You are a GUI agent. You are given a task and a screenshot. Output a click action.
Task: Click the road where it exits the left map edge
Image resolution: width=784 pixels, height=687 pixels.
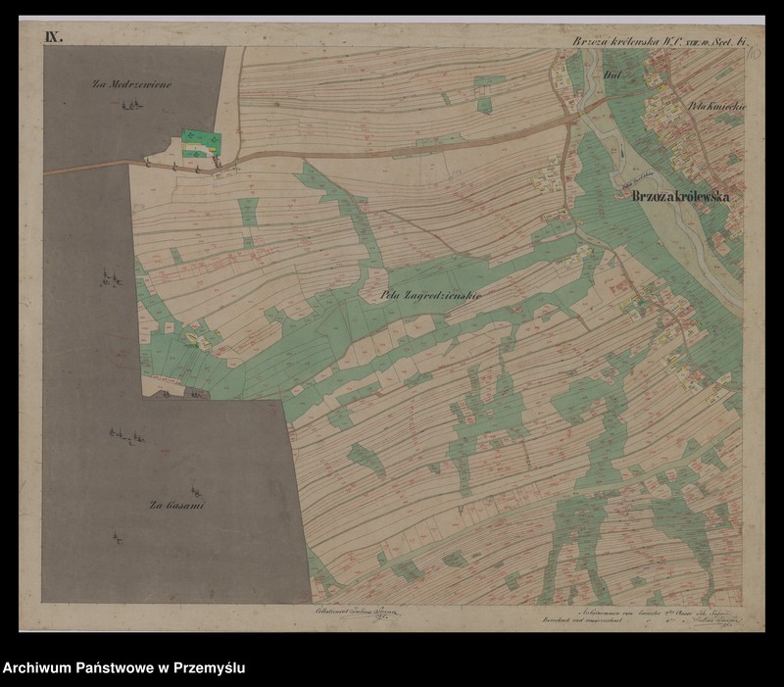point(49,171)
